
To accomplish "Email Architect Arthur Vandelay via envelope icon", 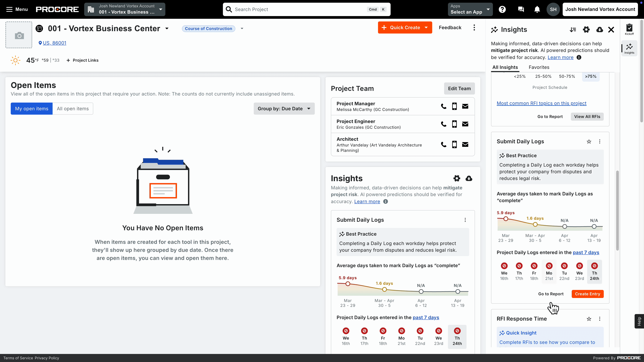I will coord(465,144).
